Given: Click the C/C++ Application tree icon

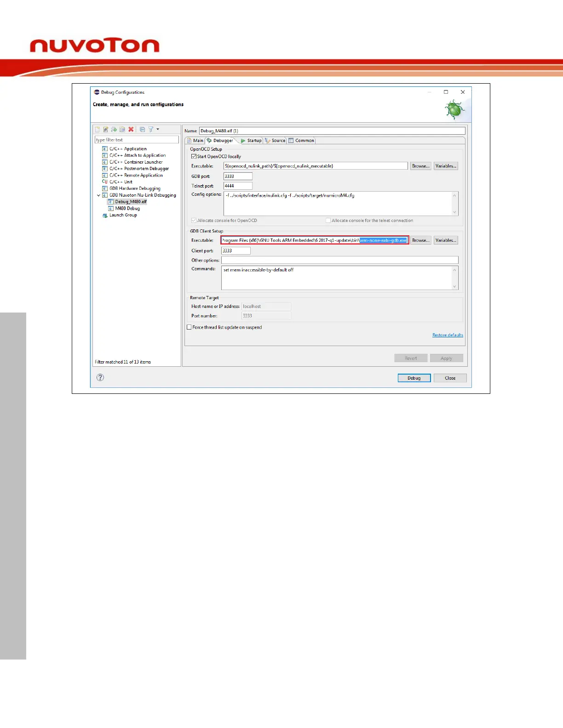Looking at the screenshot, I should click(105, 149).
